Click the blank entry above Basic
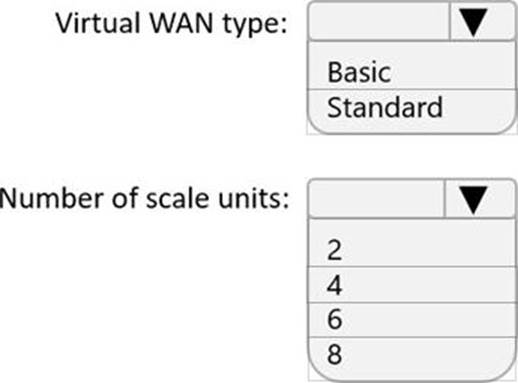The height and width of the screenshot is (383, 518). 412,48
